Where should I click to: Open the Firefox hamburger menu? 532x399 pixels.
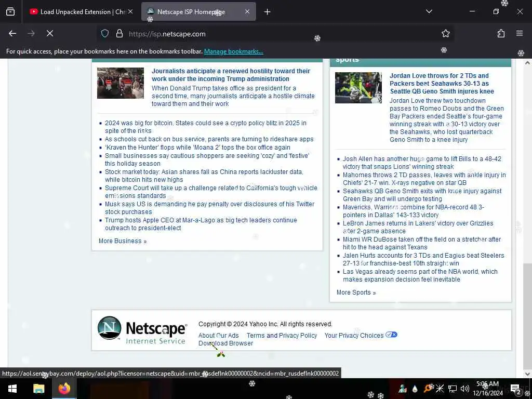click(x=520, y=33)
